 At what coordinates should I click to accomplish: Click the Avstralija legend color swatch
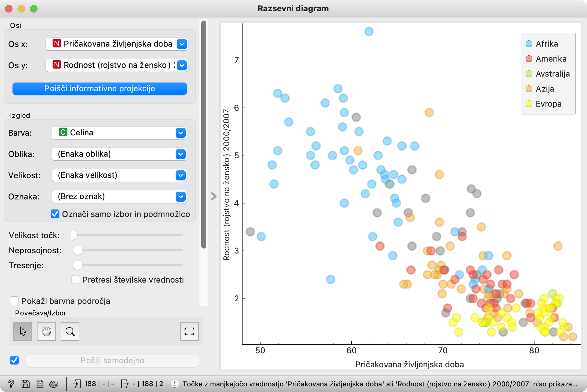pyautogui.click(x=529, y=74)
